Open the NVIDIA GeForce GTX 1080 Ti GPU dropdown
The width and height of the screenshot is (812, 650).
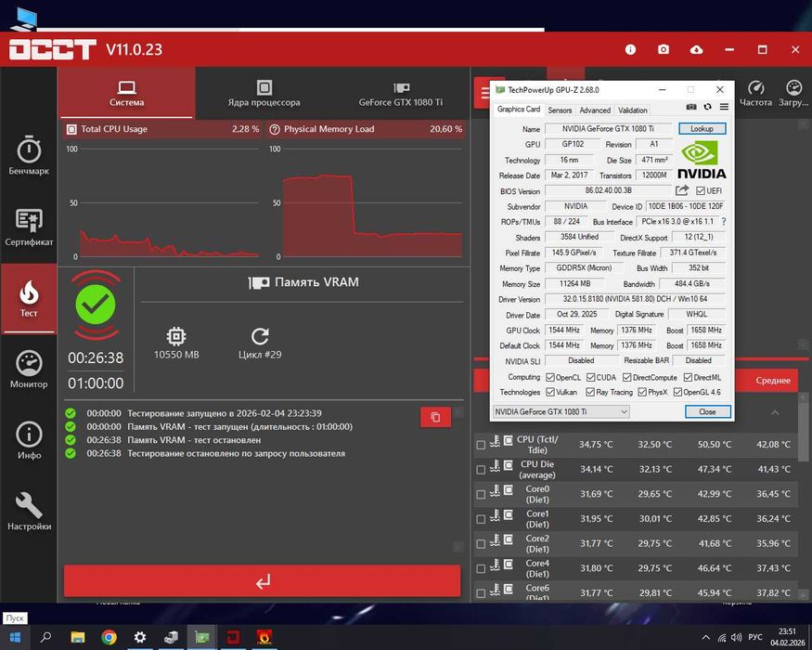click(x=561, y=411)
